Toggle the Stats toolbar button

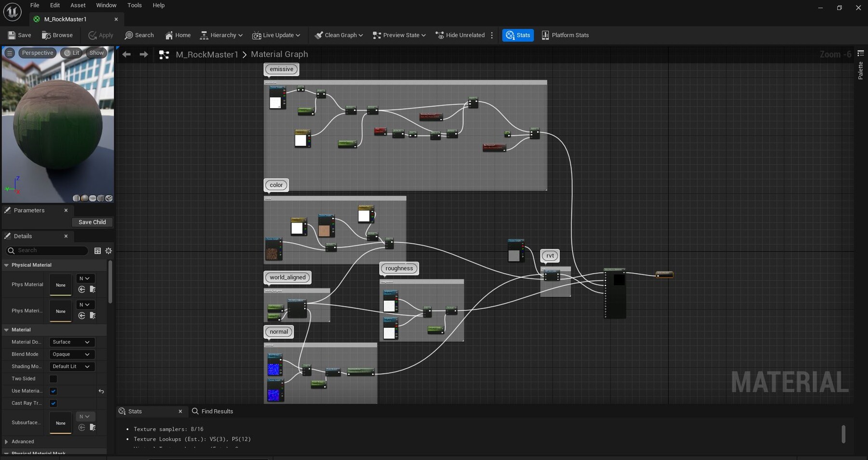[518, 35]
